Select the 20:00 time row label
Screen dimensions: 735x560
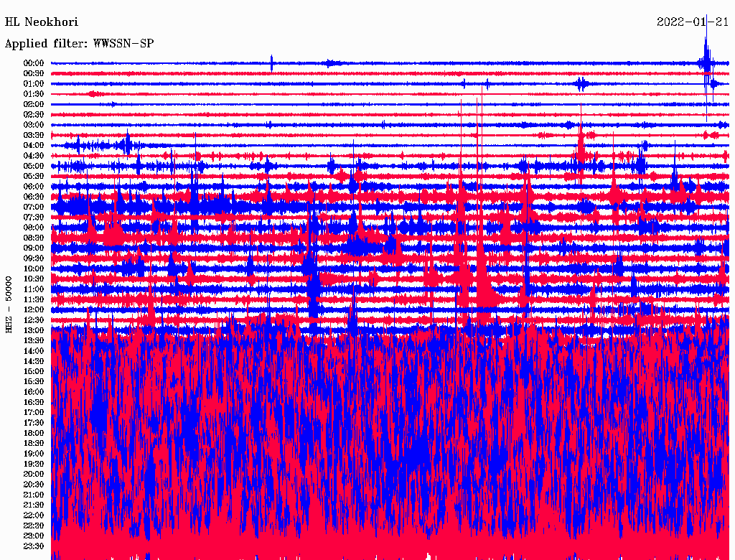pos(33,474)
